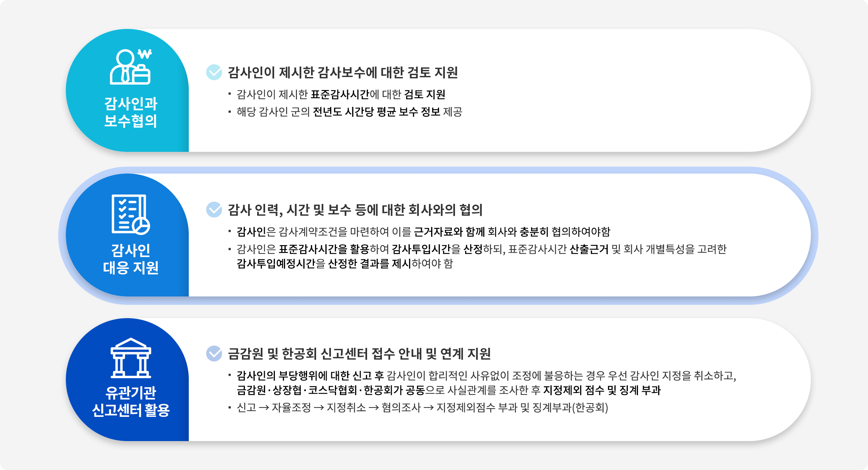This screenshot has height=470, width=868.
Task: Click the process line 신고 → 자율조정 → 지정취소
Action: pyautogui.click(x=422, y=407)
